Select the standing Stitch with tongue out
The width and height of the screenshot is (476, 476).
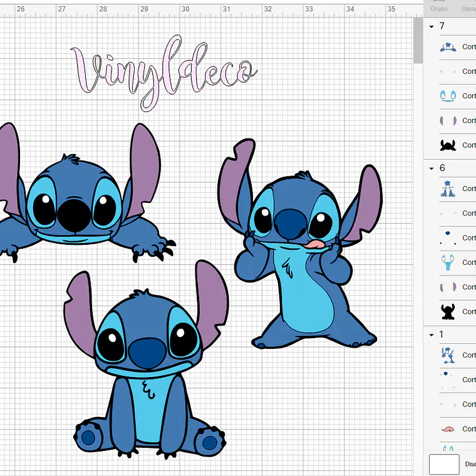[300, 244]
